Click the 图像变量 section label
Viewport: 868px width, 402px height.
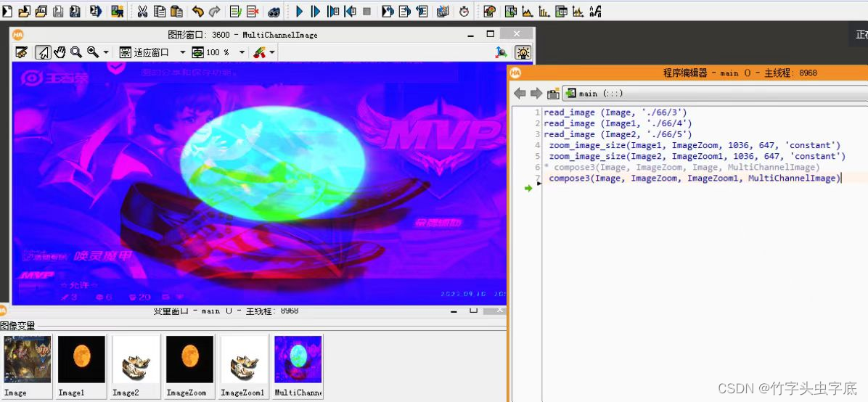(17, 326)
